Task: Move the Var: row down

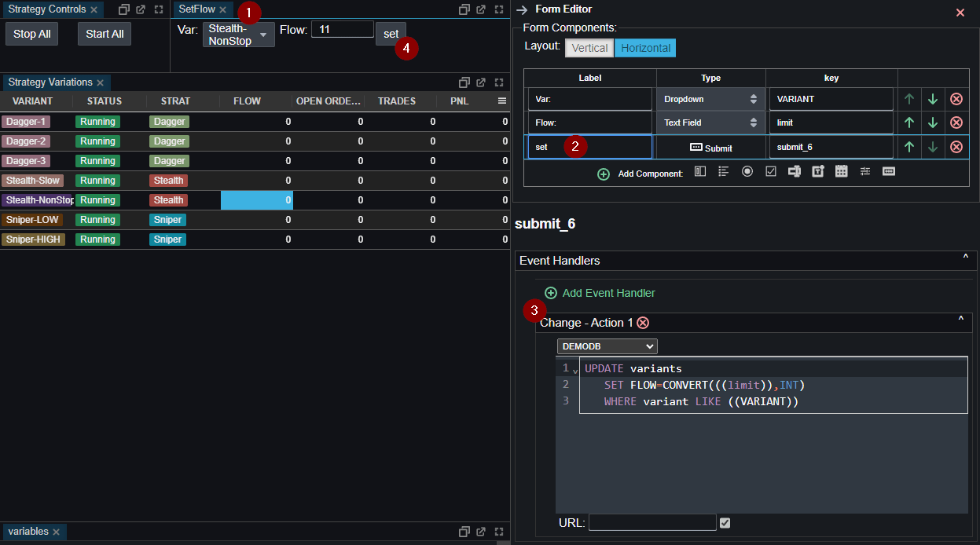Action: click(x=933, y=99)
